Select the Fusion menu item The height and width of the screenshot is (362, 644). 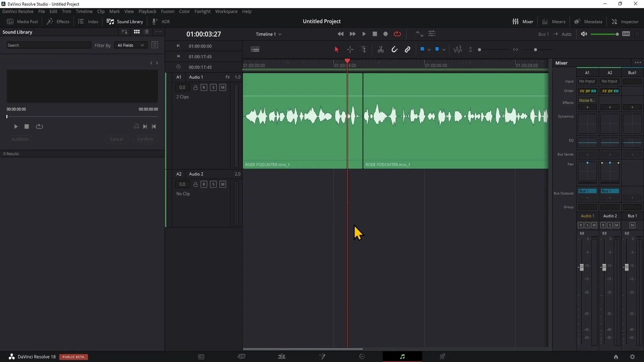(167, 11)
